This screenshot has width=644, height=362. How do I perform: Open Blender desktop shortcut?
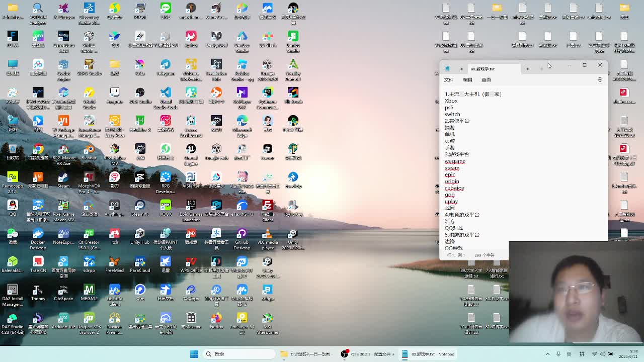click(x=89, y=152)
